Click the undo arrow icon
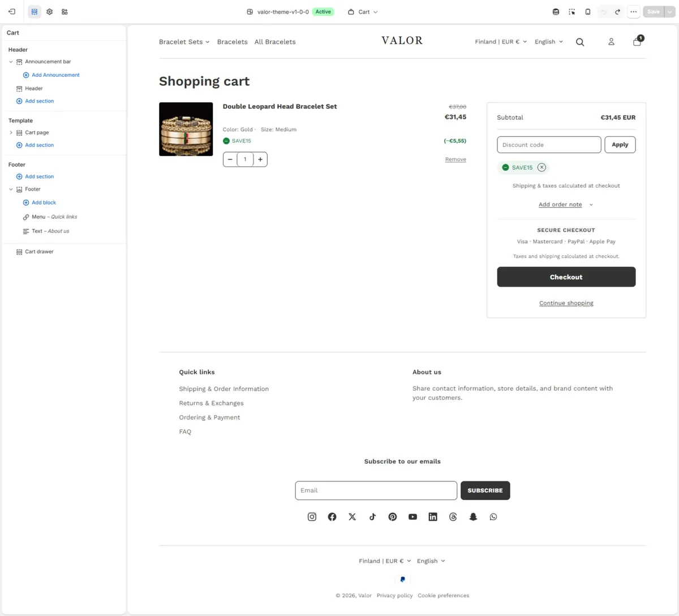This screenshot has width=679, height=616. (604, 11)
